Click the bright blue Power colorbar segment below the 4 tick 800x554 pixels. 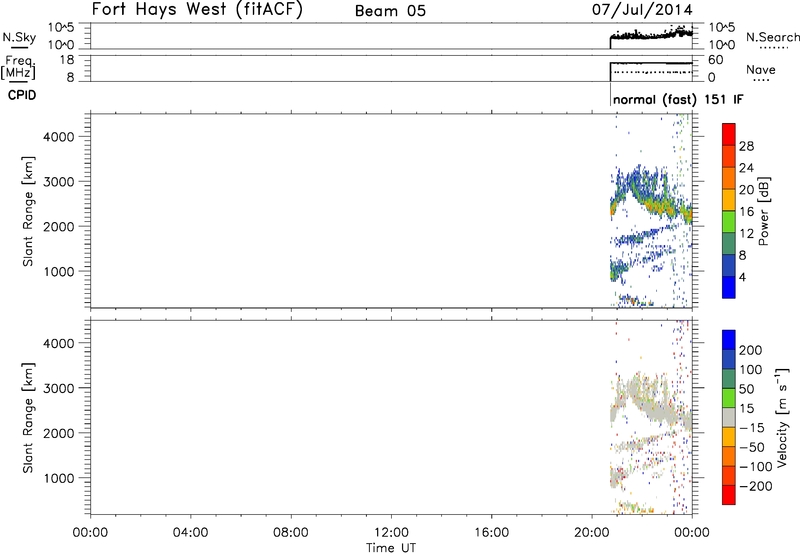pos(729,287)
